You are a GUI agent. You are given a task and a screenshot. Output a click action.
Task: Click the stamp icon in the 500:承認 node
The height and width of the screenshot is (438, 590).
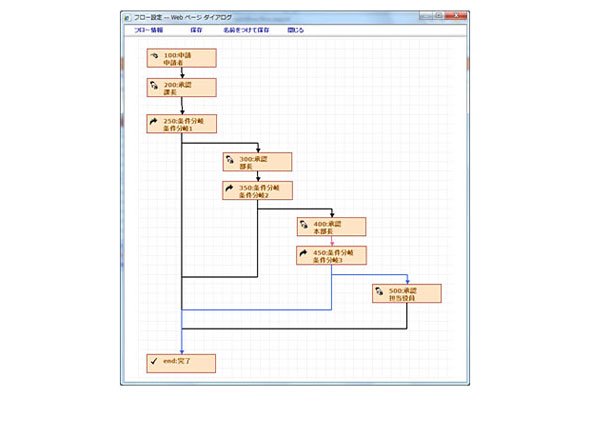click(x=379, y=291)
